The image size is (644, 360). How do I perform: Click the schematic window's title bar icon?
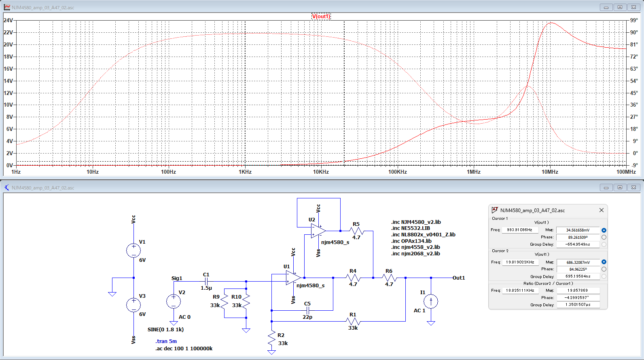click(7, 187)
